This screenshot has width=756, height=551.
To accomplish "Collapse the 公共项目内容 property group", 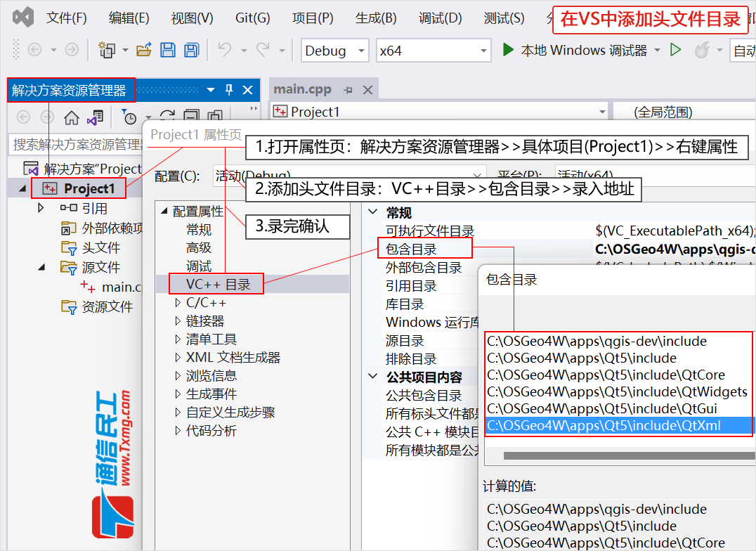I will [x=372, y=376].
